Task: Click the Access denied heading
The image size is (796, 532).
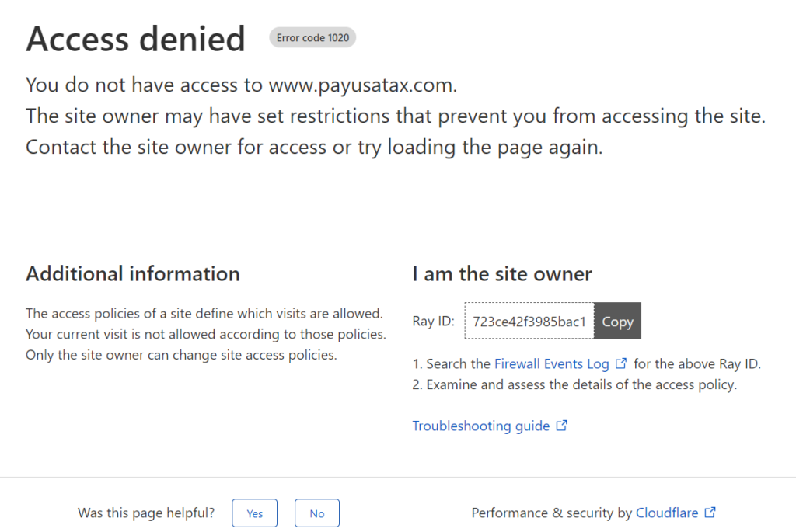Action: pos(135,39)
